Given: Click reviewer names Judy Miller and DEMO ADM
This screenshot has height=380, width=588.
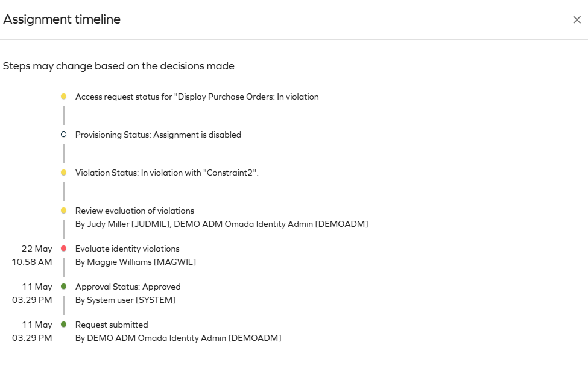Looking at the screenshot, I should (x=221, y=224).
